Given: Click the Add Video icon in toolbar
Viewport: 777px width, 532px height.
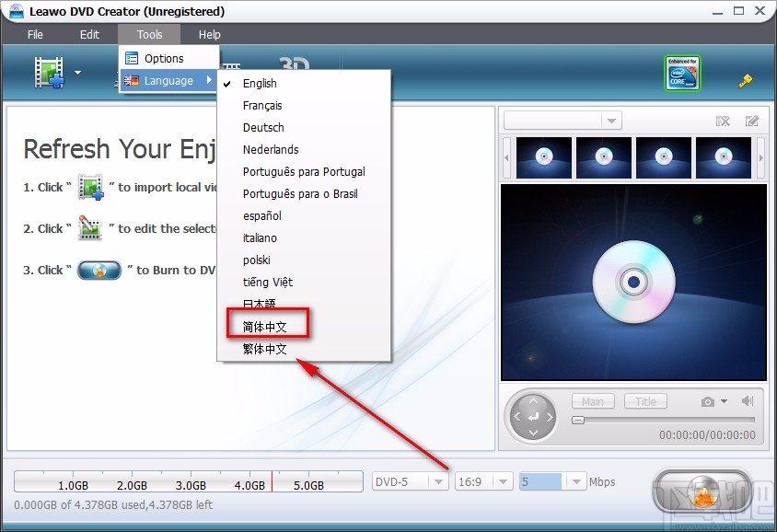Looking at the screenshot, I should 49,73.
